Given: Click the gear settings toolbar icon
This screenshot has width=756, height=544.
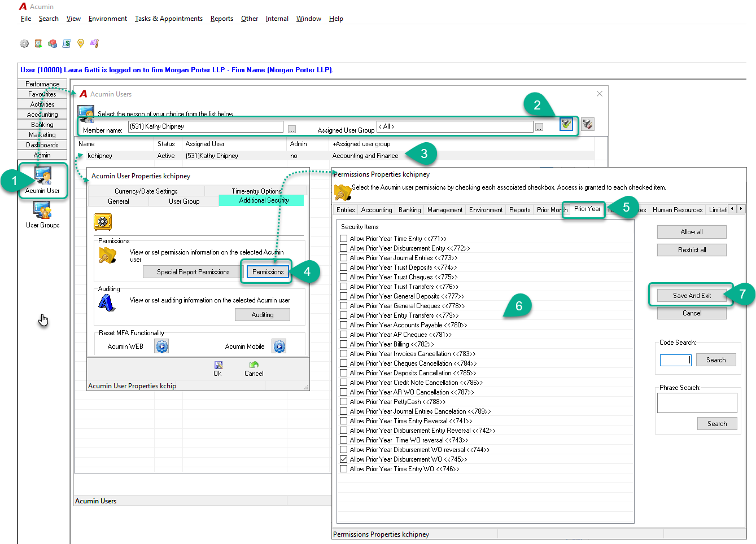Looking at the screenshot, I should [x=24, y=43].
